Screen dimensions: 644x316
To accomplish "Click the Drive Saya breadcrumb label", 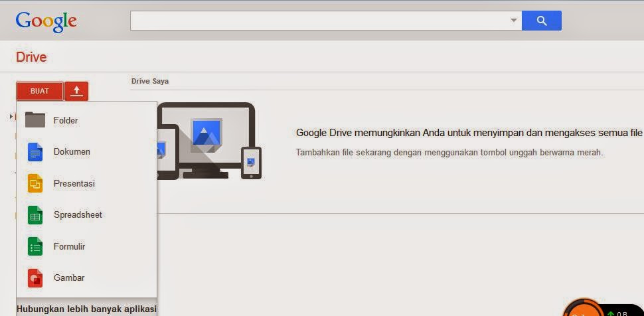I will pyautogui.click(x=150, y=81).
